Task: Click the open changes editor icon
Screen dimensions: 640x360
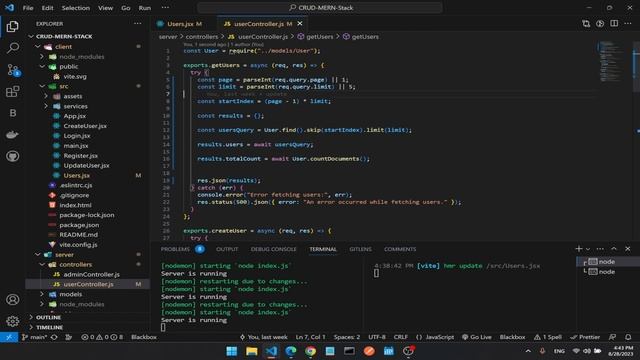Action: point(586,24)
